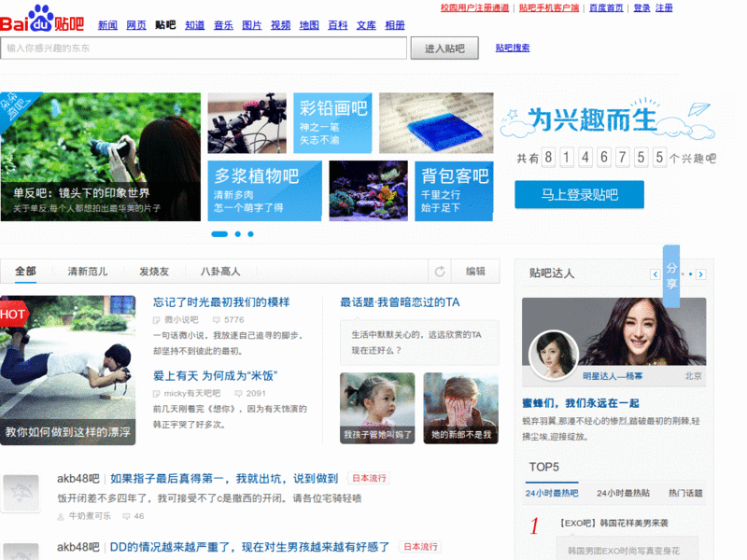This screenshot has height=560, width=747.
Task: Click the forum icon beside 微小说吧
Action: (x=156, y=319)
